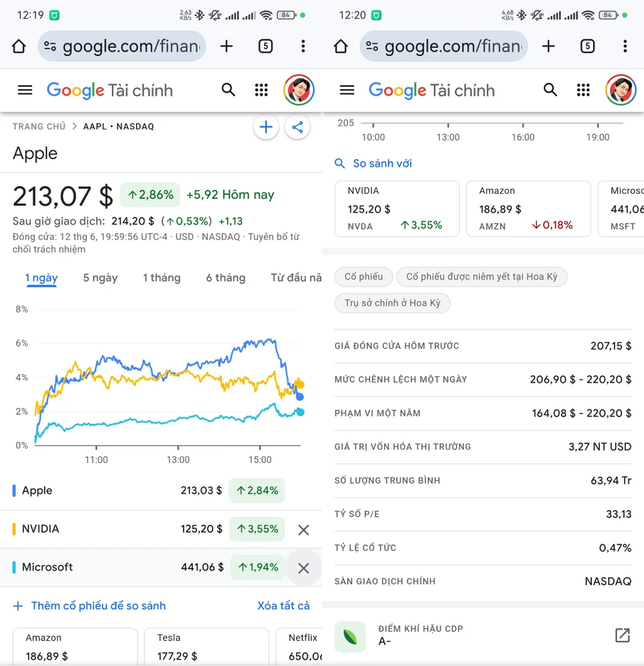Switch to the 6 tháng chart tab
644x666 pixels.
[226, 278]
